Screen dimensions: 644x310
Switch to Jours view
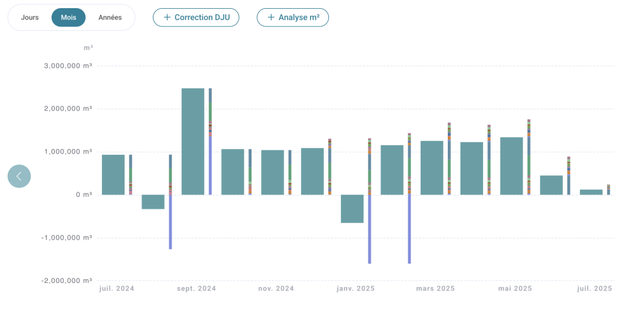point(30,18)
